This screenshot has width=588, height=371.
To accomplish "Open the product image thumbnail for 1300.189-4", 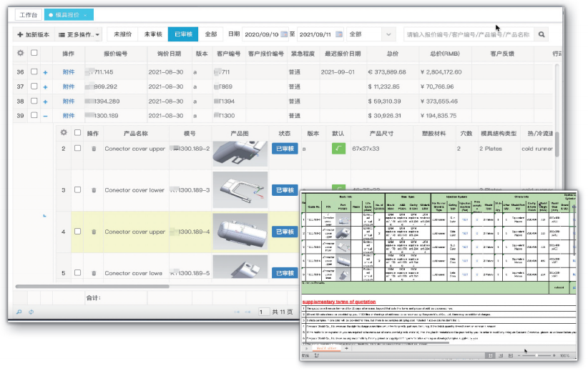I will tap(240, 232).
